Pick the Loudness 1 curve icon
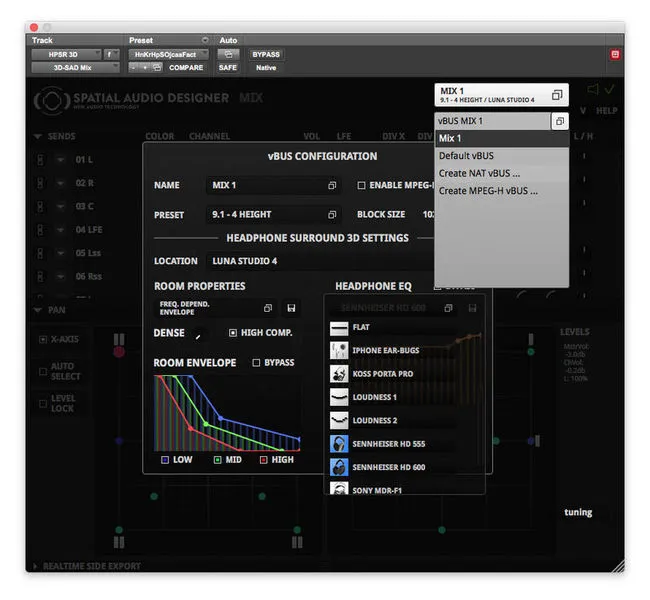This screenshot has width=650, height=600. 339,397
